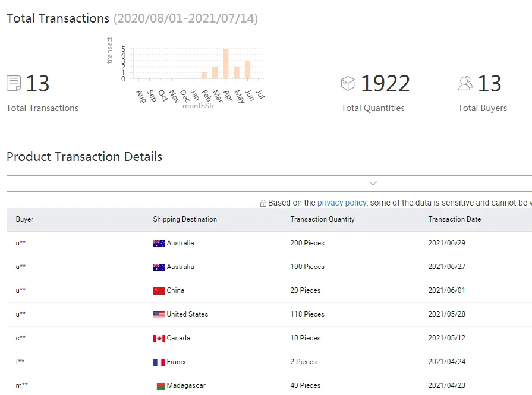The height and width of the screenshot is (395, 532).
Task: Click the United States flag icon
Action: (x=159, y=314)
